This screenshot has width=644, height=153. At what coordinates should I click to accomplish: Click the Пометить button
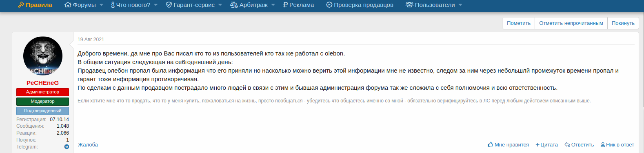pos(519,23)
